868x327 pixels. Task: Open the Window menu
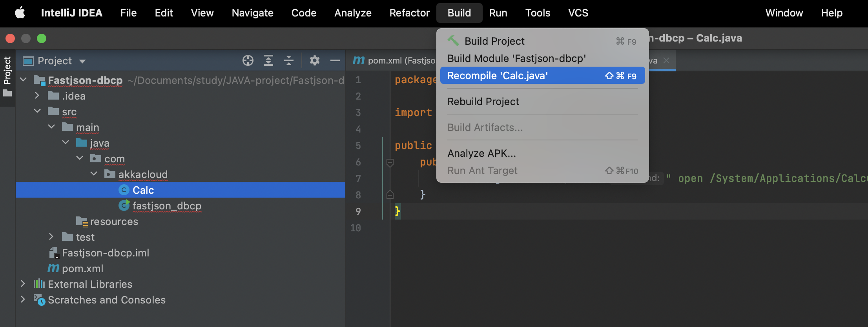coord(784,13)
